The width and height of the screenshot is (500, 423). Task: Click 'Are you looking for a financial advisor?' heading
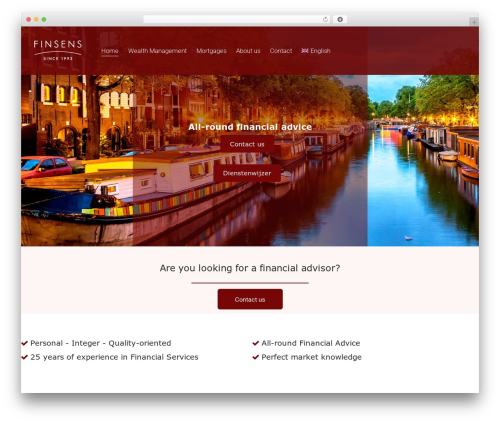(250, 268)
